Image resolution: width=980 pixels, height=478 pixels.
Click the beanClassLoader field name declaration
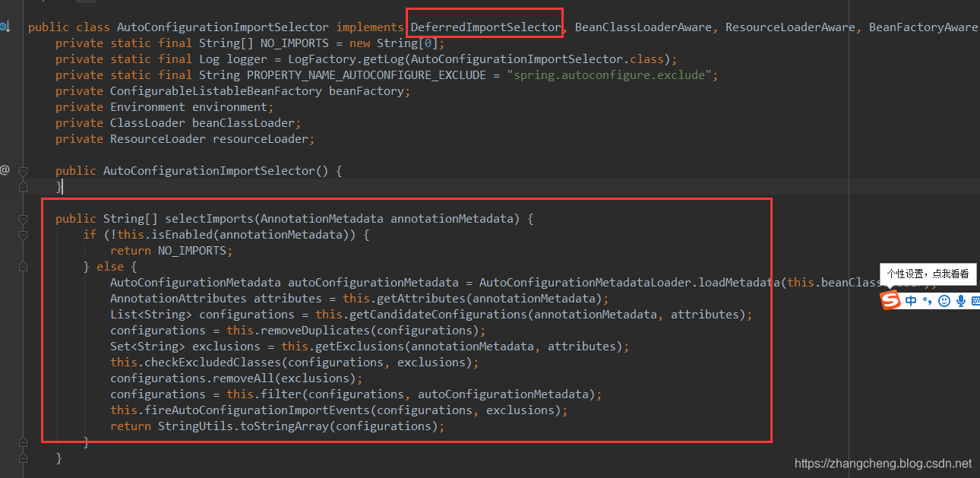click(x=243, y=122)
